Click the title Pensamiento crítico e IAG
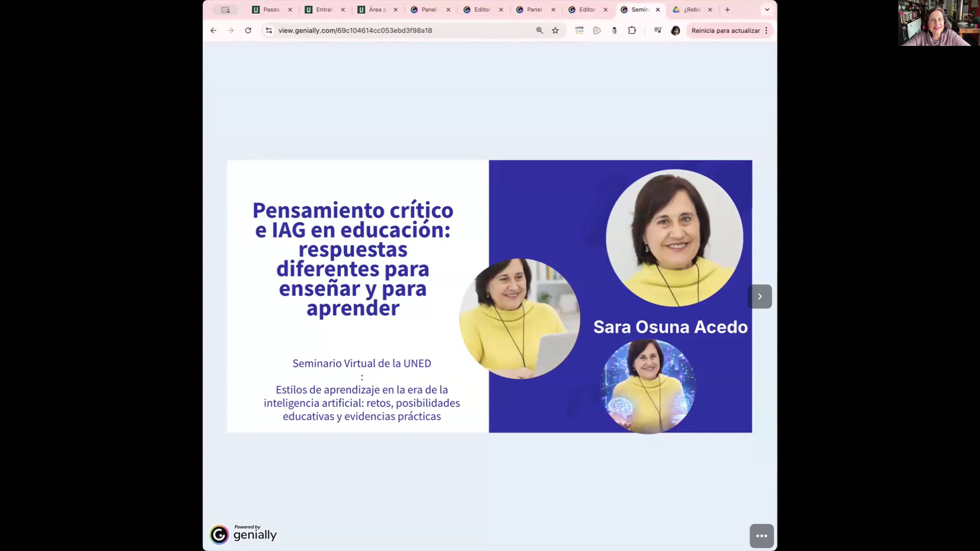Screen dimensions: 980x551 click(x=353, y=259)
